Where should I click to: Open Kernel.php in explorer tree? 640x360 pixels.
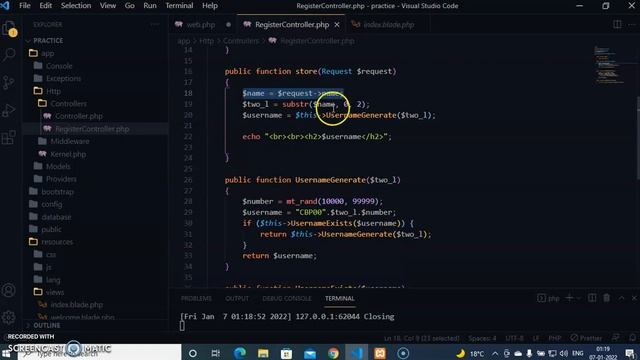pos(68,154)
